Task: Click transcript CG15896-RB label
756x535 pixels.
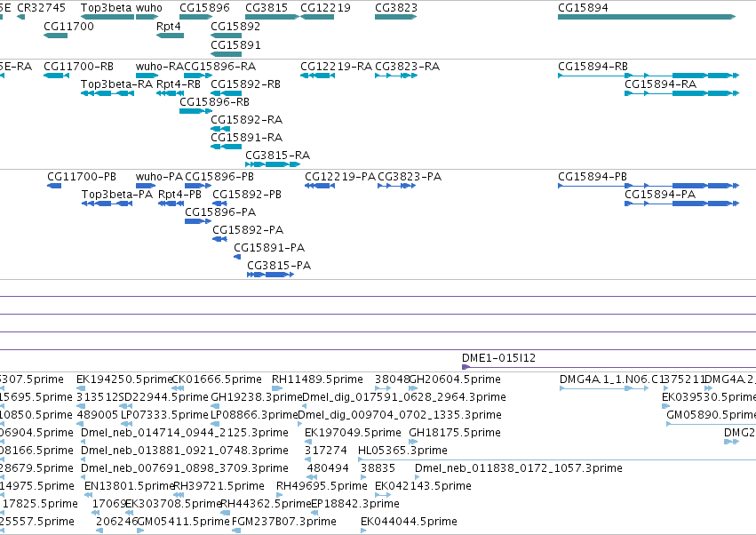Action: (215, 102)
